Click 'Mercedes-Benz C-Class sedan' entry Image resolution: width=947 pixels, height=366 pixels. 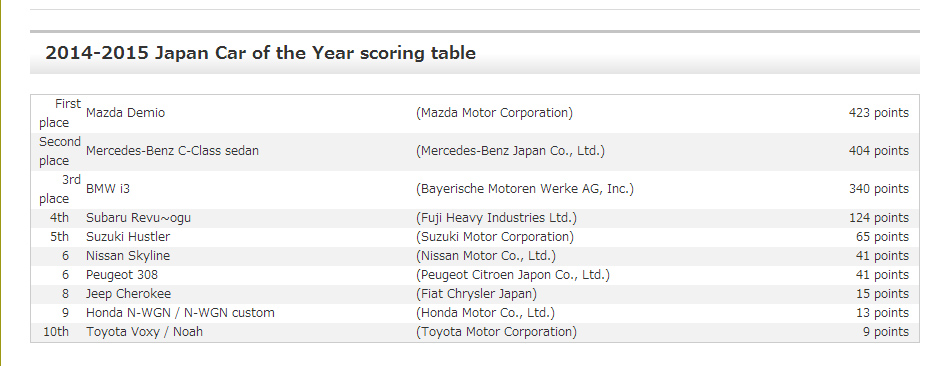pyautogui.click(x=172, y=151)
